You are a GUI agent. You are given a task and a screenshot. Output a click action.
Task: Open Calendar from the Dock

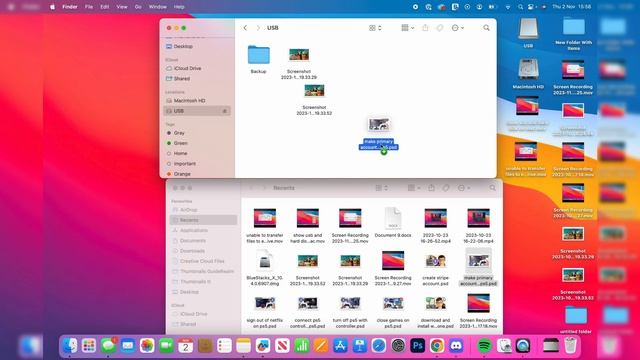pyautogui.click(x=185, y=346)
